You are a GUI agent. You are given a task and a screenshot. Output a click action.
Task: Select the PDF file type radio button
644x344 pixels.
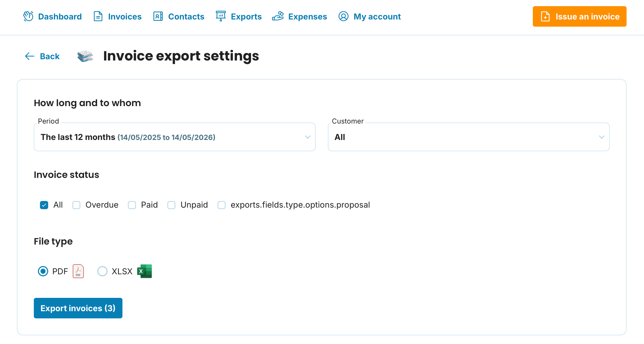[x=43, y=271]
